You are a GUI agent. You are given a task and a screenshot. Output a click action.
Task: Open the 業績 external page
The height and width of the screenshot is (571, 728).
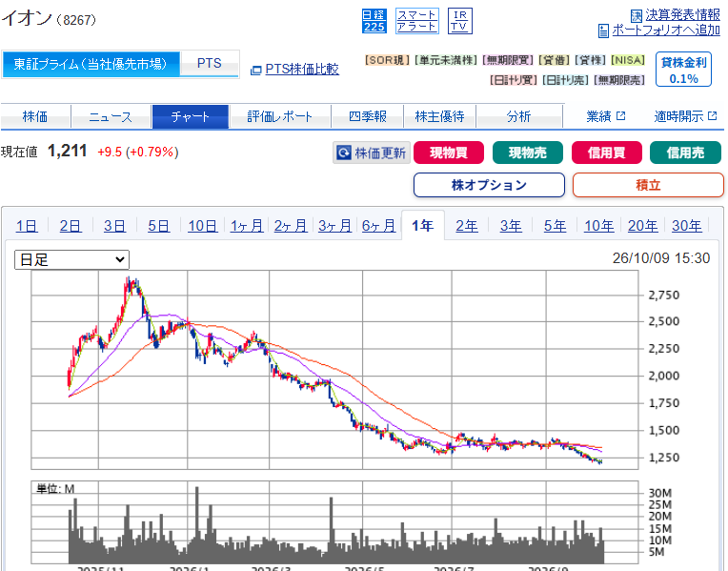(605, 116)
